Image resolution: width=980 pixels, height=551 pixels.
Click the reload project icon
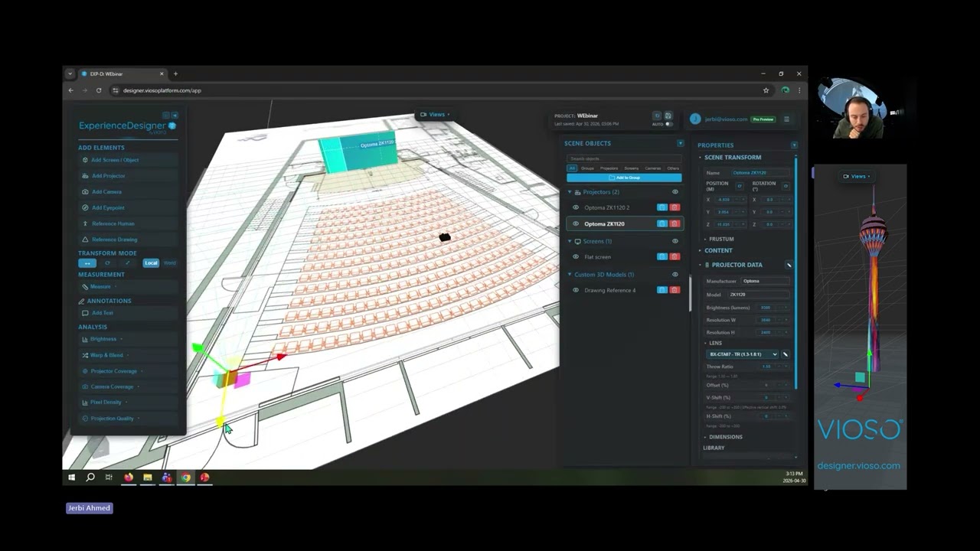[x=657, y=116]
